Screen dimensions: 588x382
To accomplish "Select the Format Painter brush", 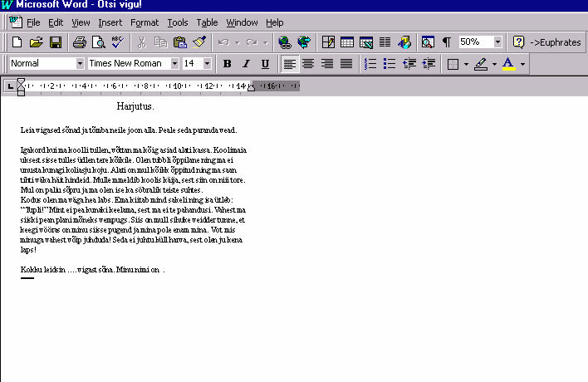I will (x=199, y=42).
